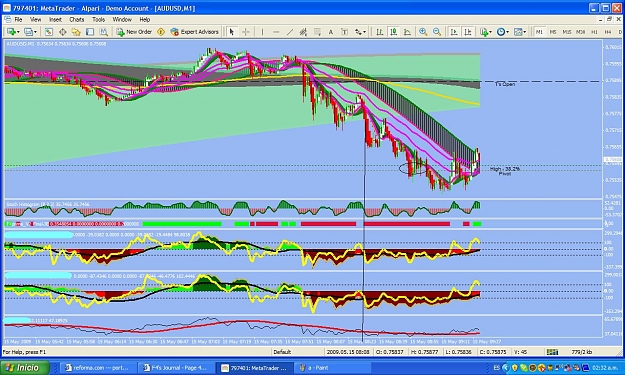625x375 pixels.
Task: Expand the Periods clock dropdown arrow
Action: click(507, 32)
